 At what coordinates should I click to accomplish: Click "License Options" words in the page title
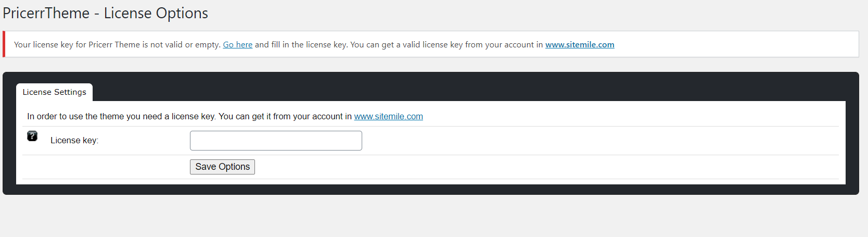[x=156, y=13]
